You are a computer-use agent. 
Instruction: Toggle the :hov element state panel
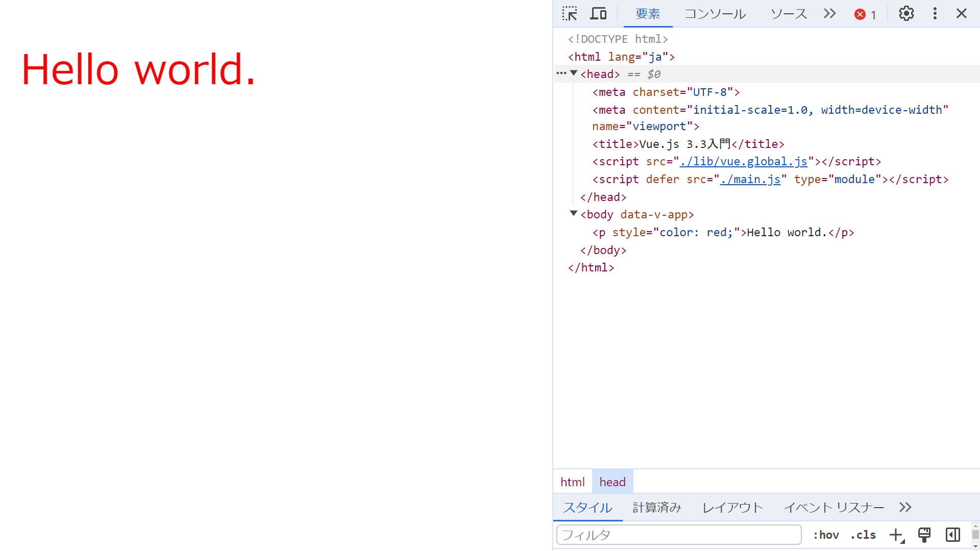pyautogui.click(x=826, y=535)
